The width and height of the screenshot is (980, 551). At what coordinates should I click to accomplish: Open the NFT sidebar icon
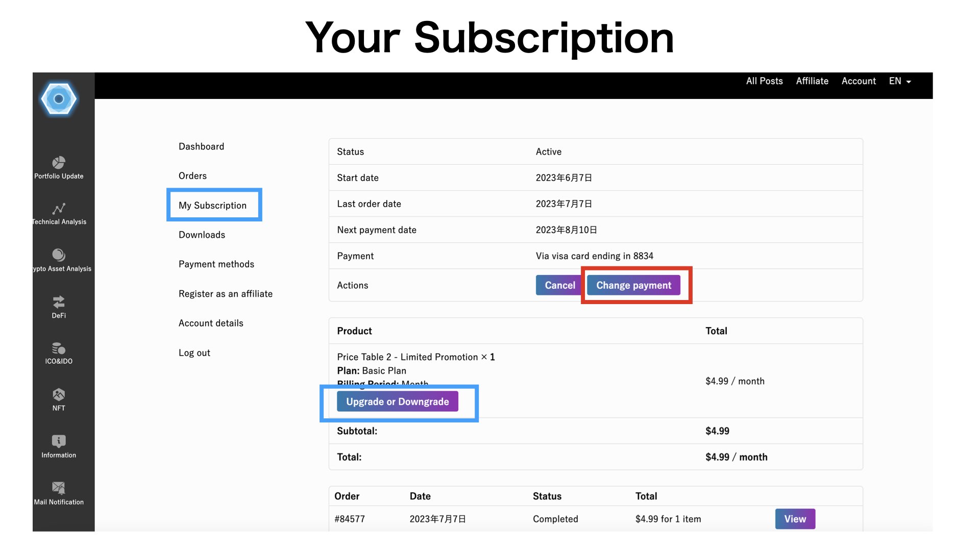point(59,394)
